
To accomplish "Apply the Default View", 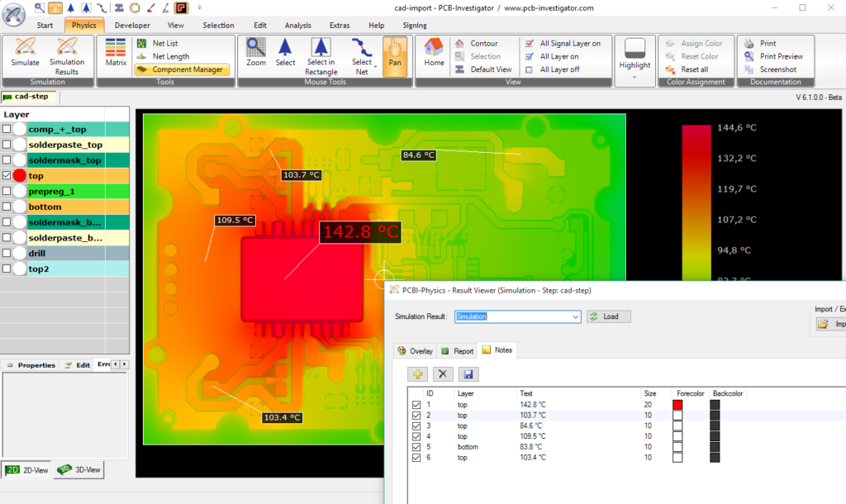I will (x=483, y=69).
